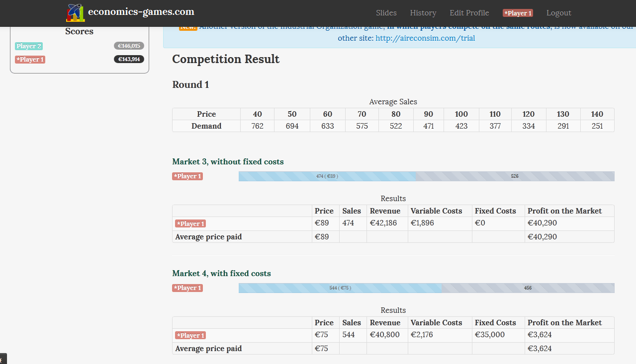Click *Player 1 tag in Market 3 results table
Screen dimensions: 636x364
coord(190,224)
